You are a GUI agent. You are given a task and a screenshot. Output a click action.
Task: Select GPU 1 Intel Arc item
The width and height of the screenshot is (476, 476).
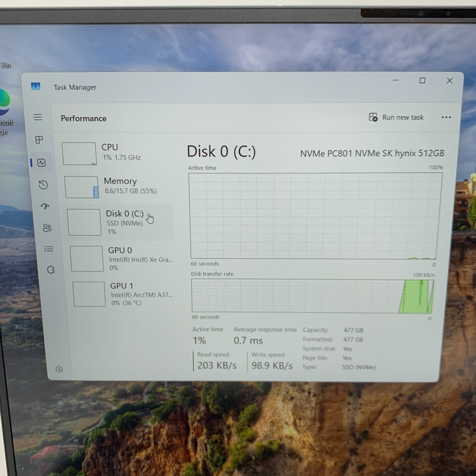click(123, 294)
